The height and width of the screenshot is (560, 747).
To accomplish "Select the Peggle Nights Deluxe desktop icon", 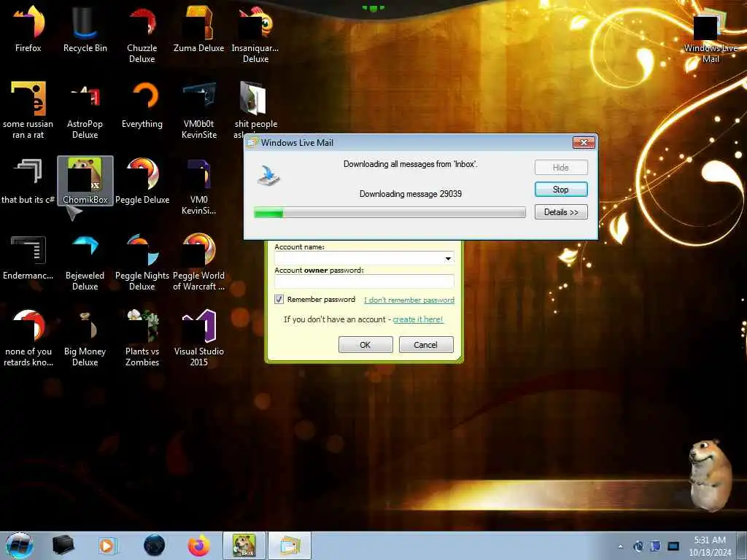I will (142, 262).
